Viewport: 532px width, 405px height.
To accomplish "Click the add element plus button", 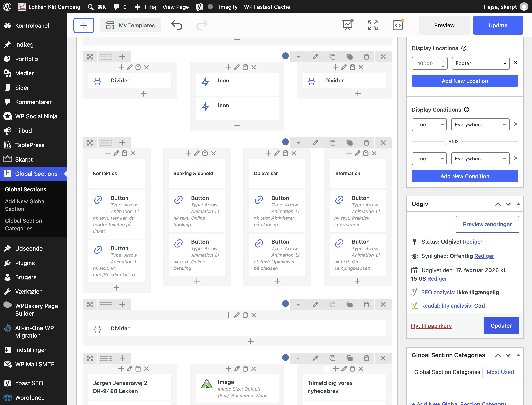I will point(84,25).
